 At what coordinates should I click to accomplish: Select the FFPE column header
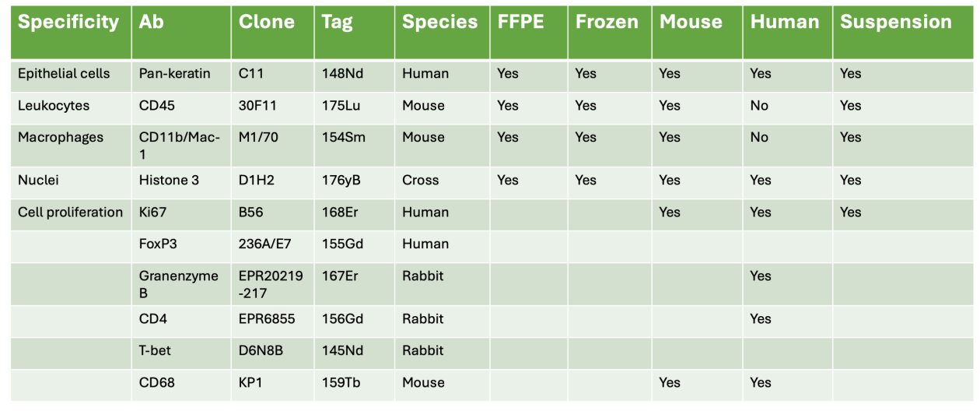point(521,23)
